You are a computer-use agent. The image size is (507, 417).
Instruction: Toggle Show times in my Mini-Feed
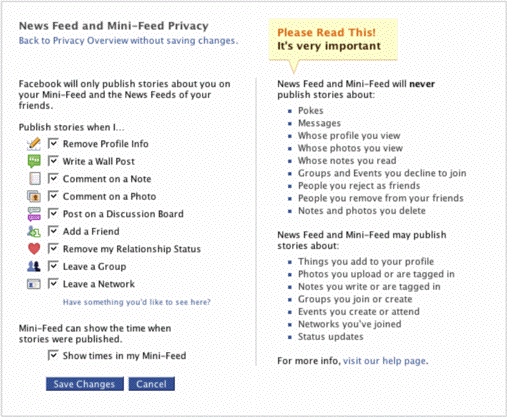pos(53,355)
